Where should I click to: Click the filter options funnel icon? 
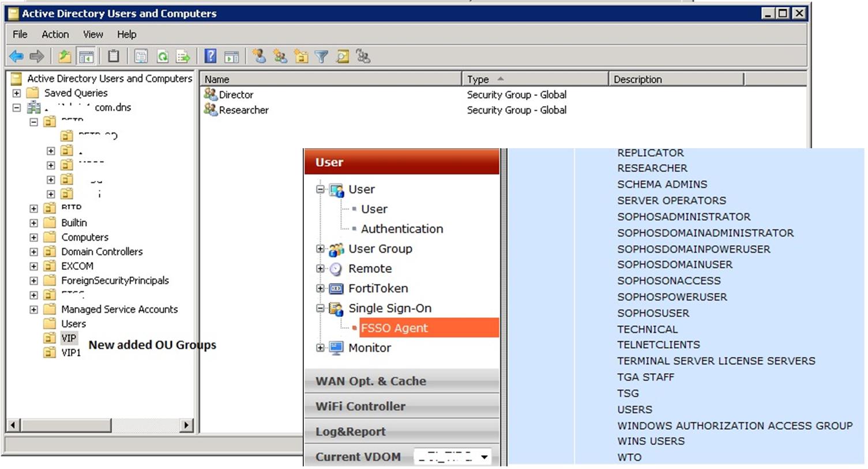pos(321,56)
